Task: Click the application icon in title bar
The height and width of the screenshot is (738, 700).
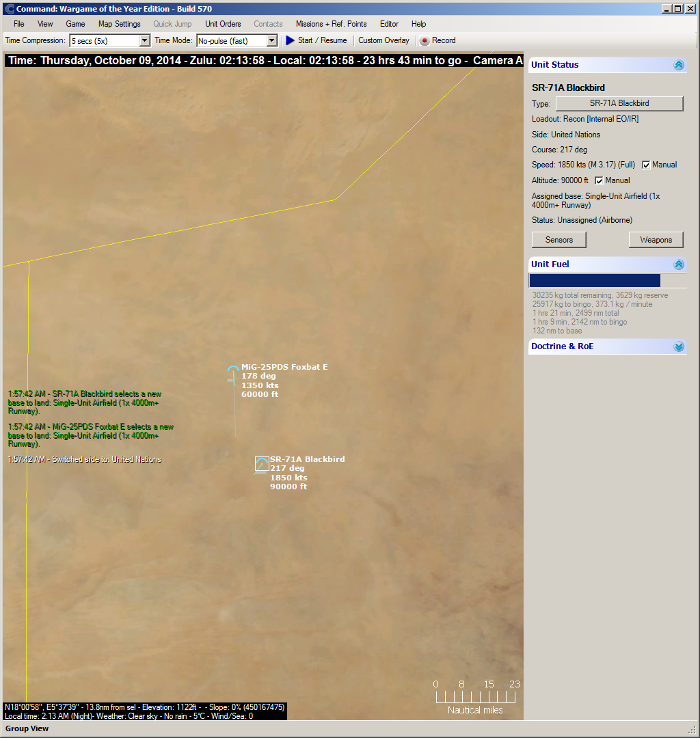Action: click(9, 9)
